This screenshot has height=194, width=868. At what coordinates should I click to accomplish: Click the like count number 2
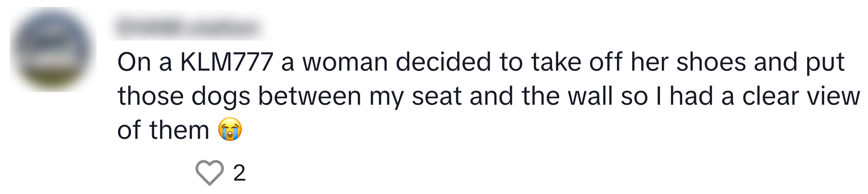(239, 172)
